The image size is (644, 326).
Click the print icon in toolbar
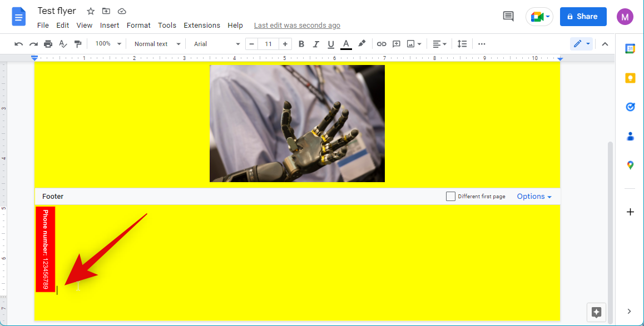[48, 44]
